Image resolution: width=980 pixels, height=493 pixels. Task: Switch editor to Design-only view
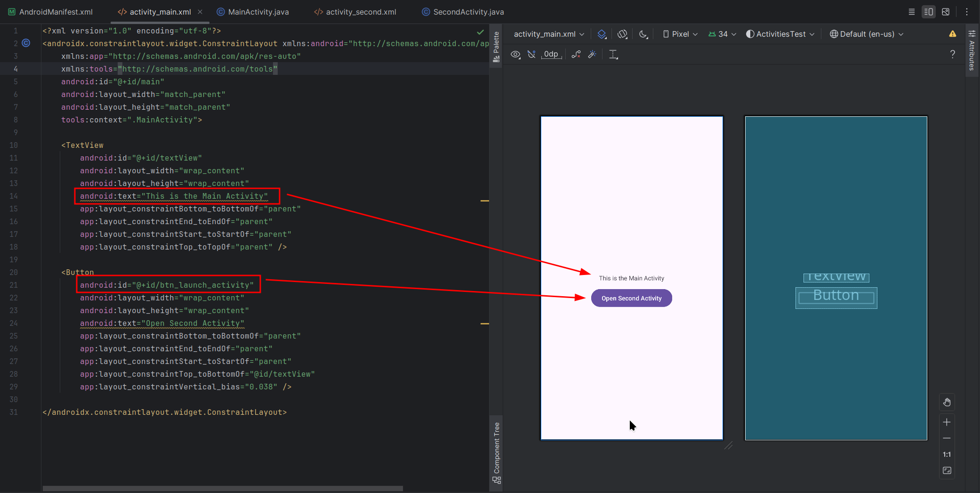(946, 12)
